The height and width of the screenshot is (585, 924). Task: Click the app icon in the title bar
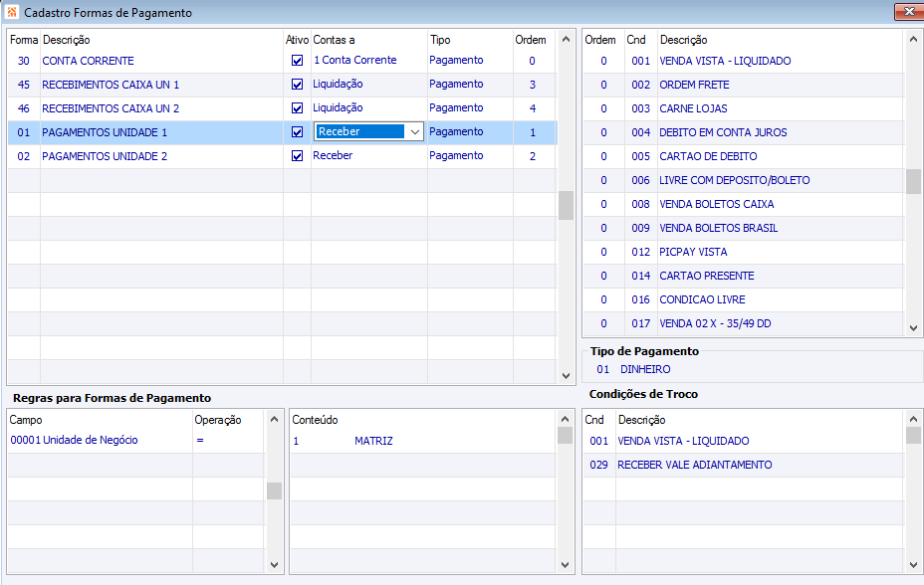point(12,12)
